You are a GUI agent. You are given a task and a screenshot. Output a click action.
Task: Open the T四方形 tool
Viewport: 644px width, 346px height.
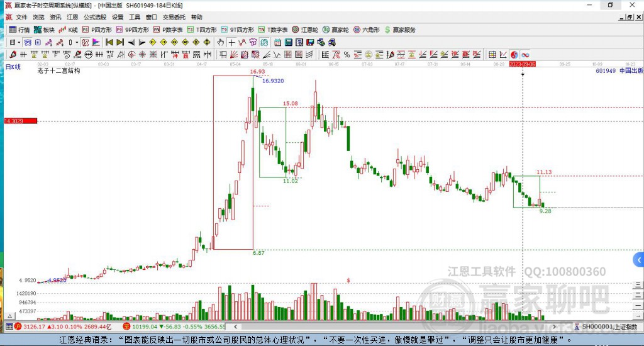coord(202,30)
